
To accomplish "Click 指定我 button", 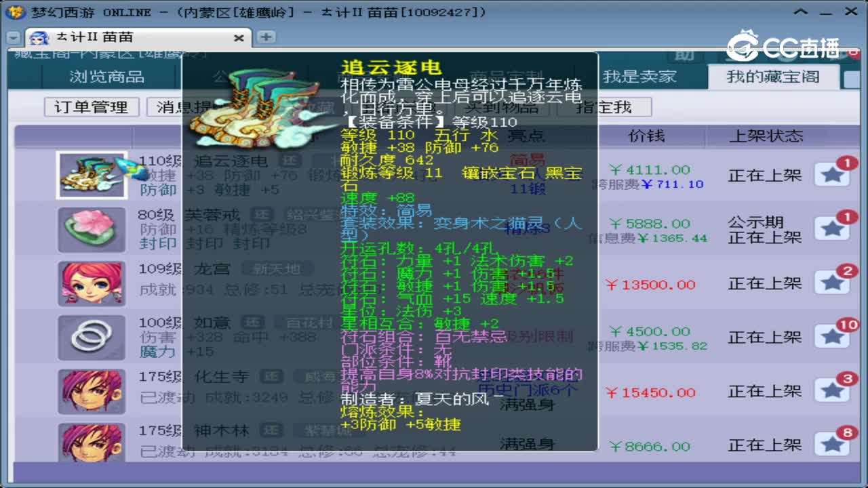I will click(604, 107).
